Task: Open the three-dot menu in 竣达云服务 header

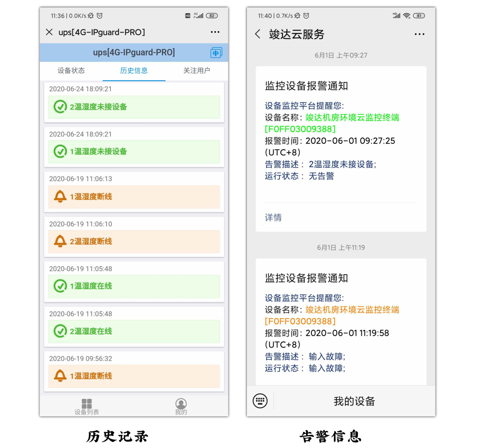Action: pyautogui.click(x=419, y=34)
